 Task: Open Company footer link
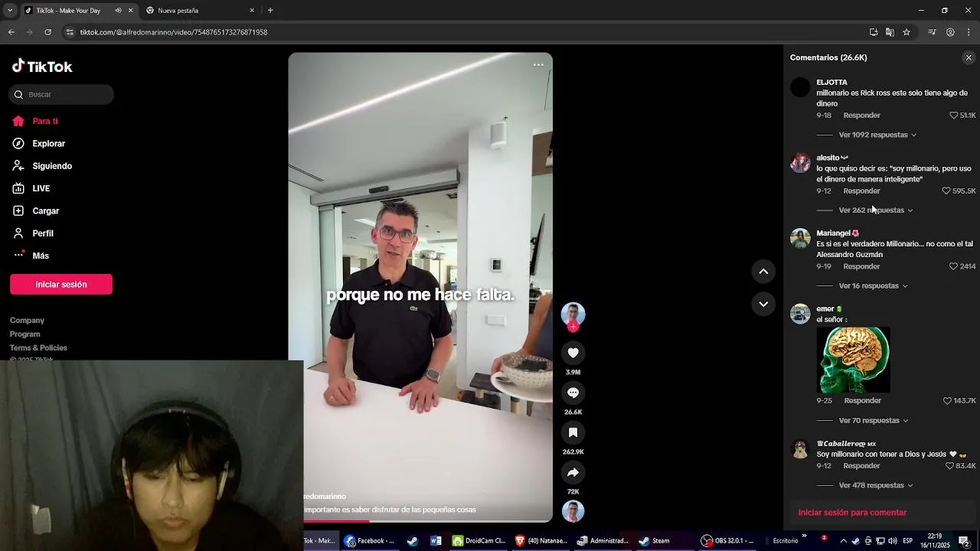(27, 321)
